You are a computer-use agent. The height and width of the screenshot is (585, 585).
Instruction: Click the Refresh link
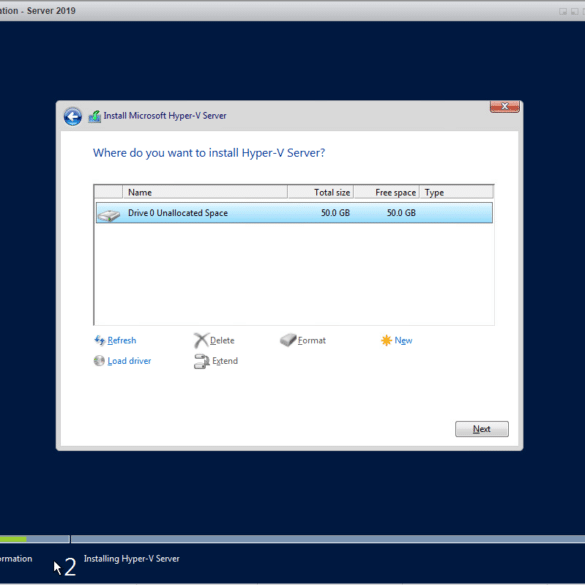122,340
